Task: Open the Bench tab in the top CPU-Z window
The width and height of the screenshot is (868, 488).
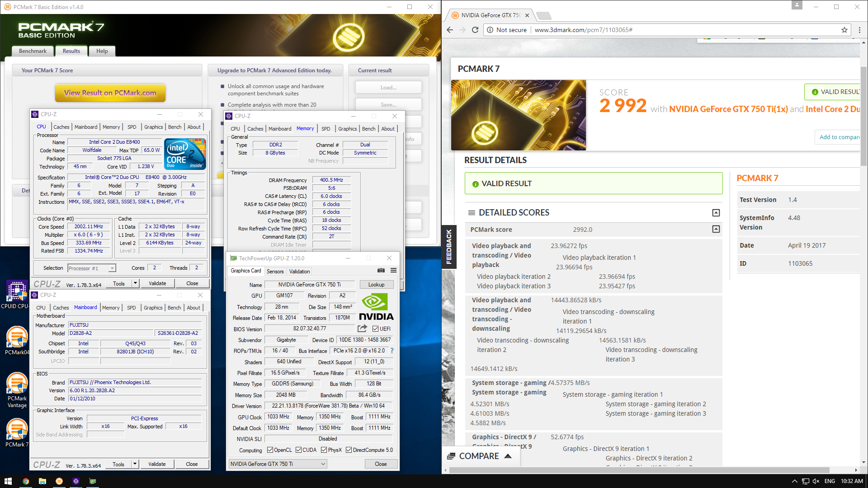Action: coord(175,127)
